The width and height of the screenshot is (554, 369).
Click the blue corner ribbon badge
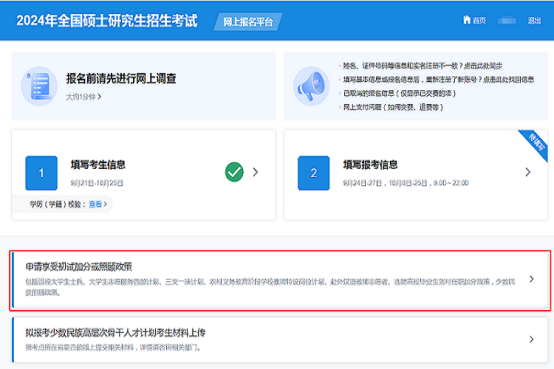tap(535, 144)
